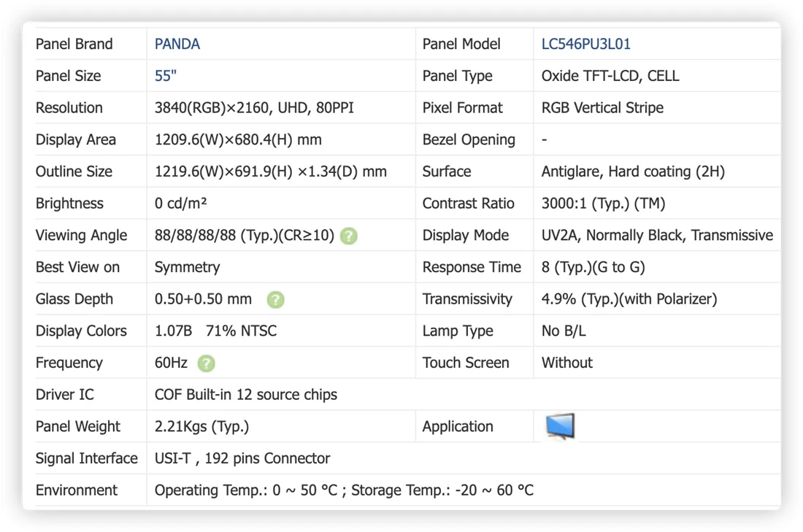Select the Panel Size label
Image resolution: width=803 pixels, height=532 pixels.
click(x=68, y=76)
